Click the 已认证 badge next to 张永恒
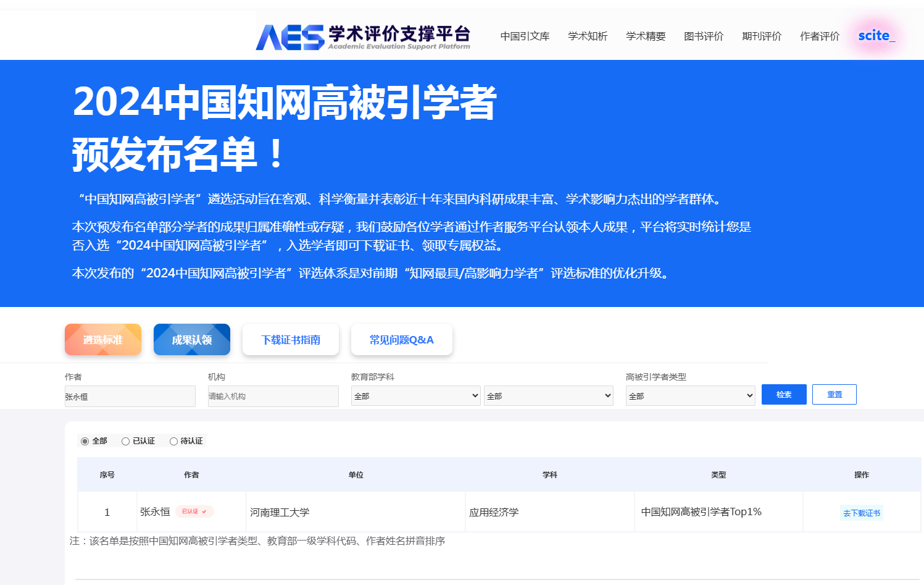 [194, 511]
